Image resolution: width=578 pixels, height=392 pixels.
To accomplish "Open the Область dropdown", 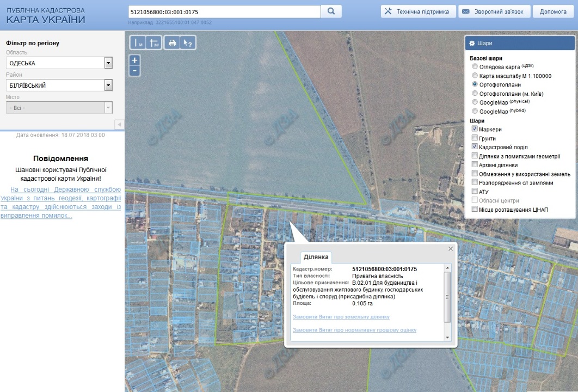I will tap(108, 63).
